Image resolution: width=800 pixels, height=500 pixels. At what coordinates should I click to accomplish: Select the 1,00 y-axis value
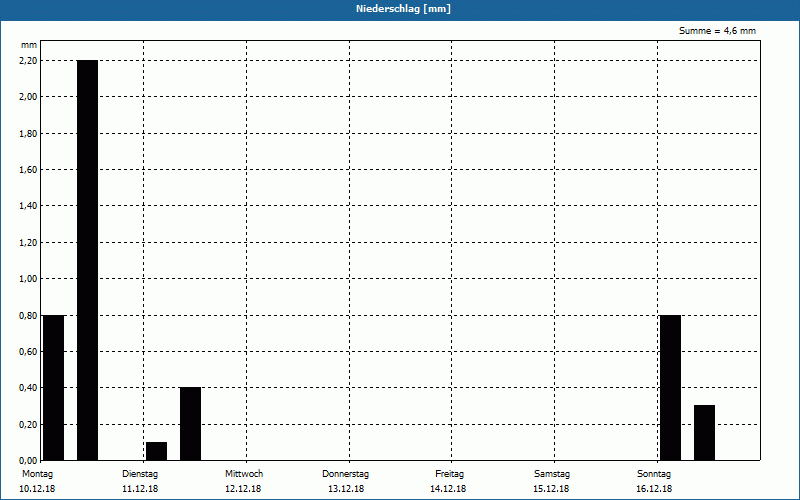(28, 279)
